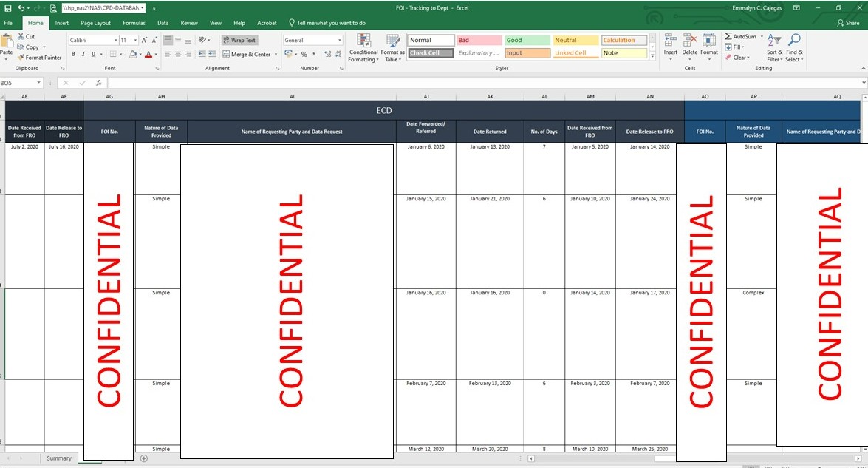This screenshot has height=468, width=868.
Task: Increase font size with the larger A icon
Action: [144, 40]
